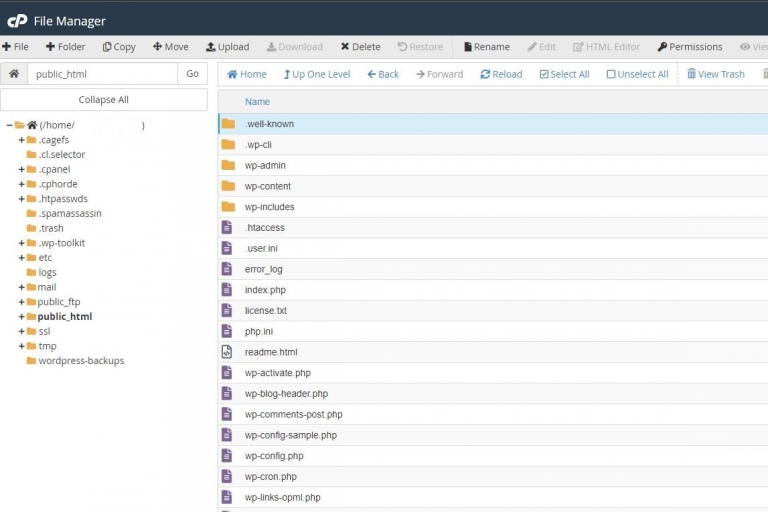Navigate Back
768x512 pixels.
pos(383,74)
